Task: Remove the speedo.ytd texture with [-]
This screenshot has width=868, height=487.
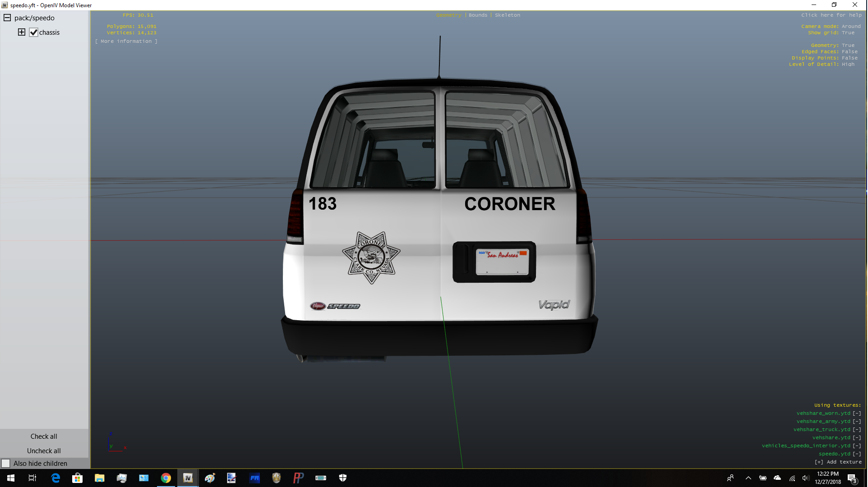Action: pos(857,454)
